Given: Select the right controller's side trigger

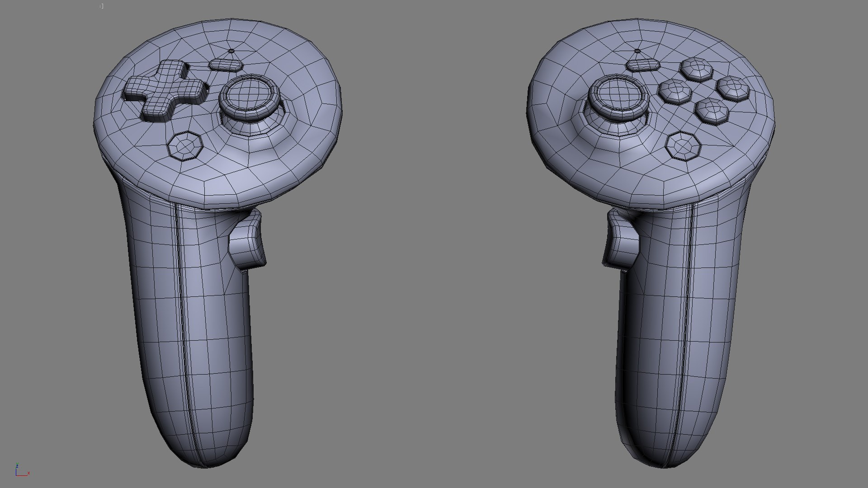Looking at the screenshot, I should point(620,240).
